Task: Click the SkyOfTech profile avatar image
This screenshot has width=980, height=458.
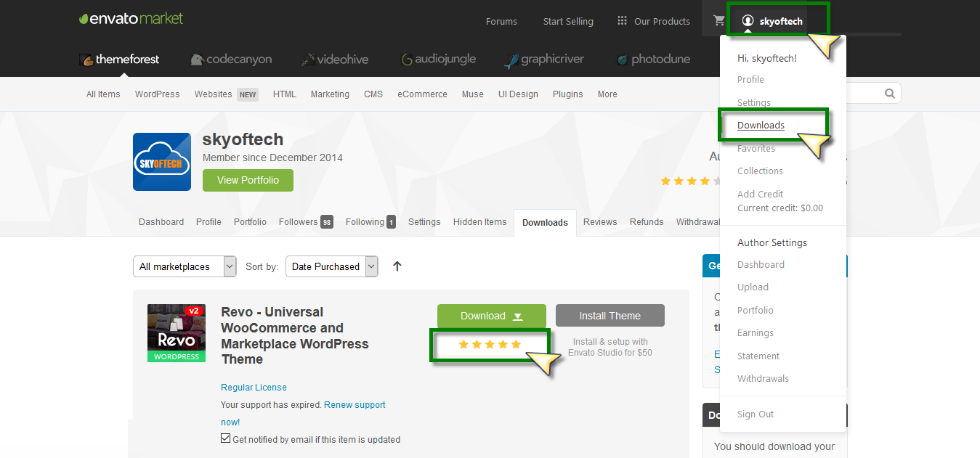Action: [x=162, y=162]
